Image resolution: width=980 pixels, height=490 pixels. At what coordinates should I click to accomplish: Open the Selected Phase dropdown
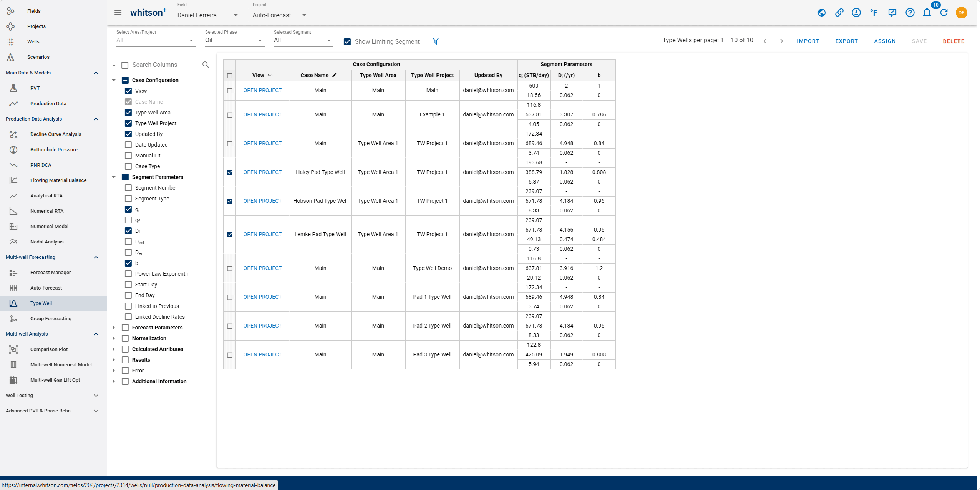click(234, 40)
